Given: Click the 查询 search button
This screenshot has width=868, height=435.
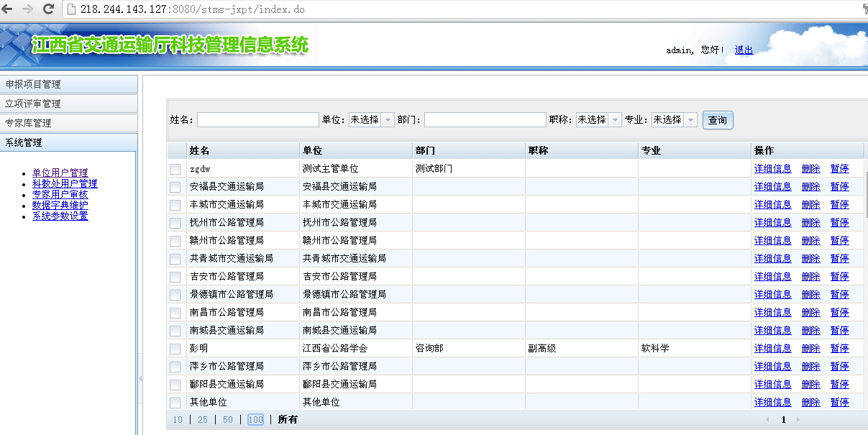Looking at the screenshot, I should (x=718, y=120).
